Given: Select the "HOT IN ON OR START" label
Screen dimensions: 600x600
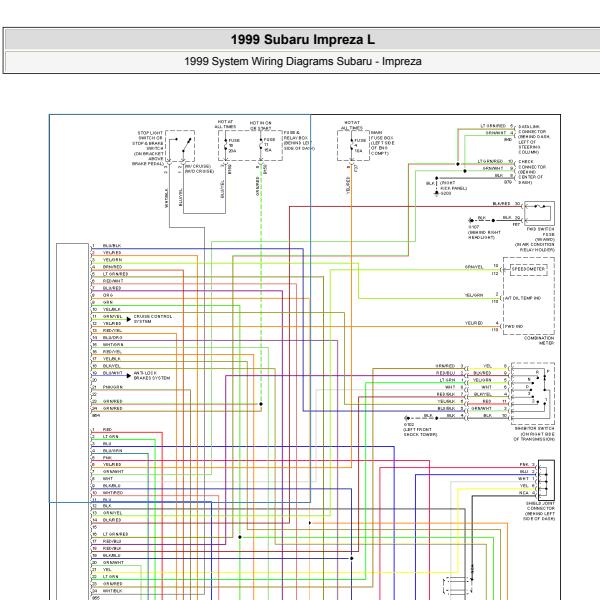Looking at the screenshot, I should click(x=261, y=126).
